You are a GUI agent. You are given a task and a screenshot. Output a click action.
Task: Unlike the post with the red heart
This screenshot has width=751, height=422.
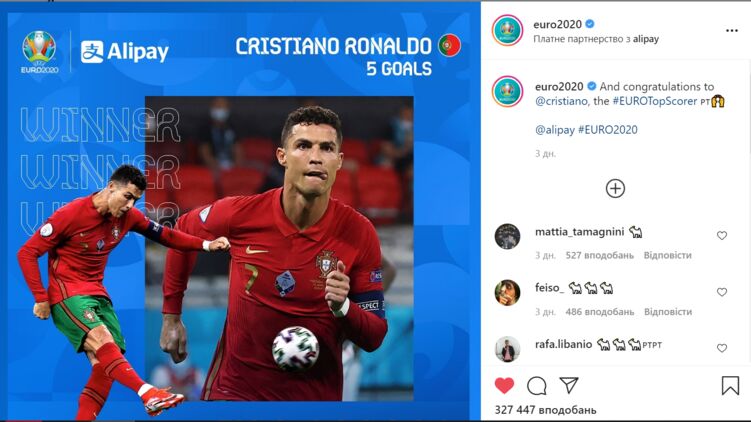504,386
